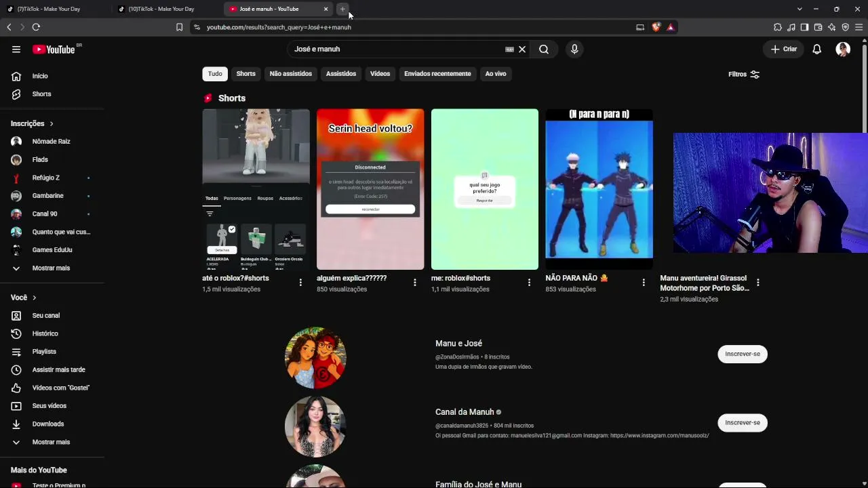The image size is (868, 488).
Task: Clear the search query with X
Action: (x=522, y=49)
